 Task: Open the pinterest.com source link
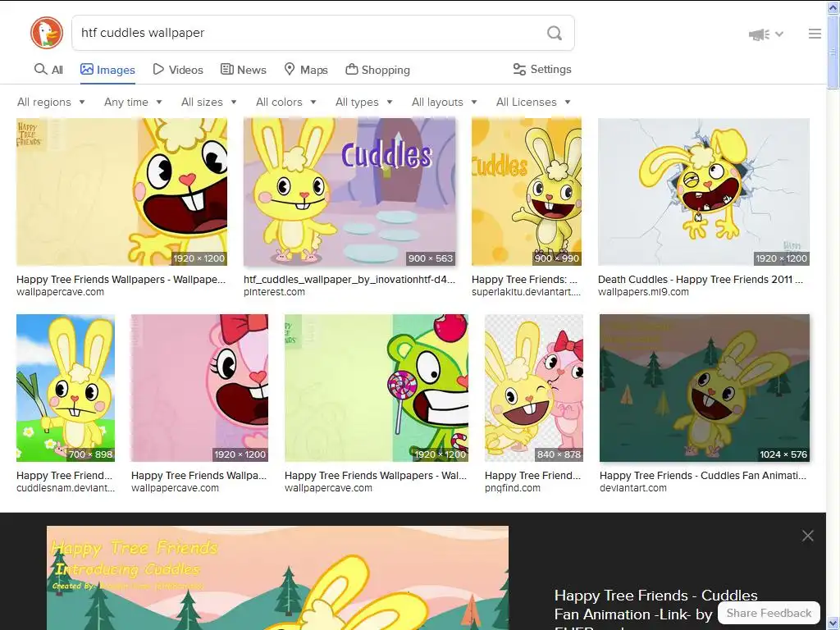[x=274, y=292]
